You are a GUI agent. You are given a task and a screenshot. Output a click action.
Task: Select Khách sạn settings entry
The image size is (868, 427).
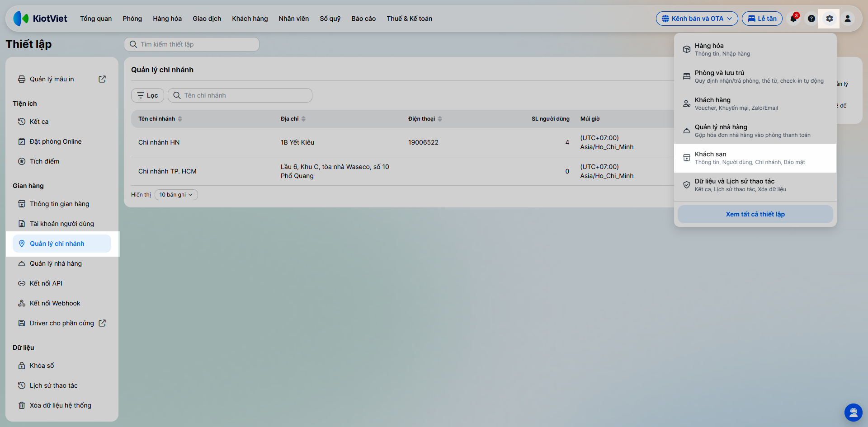click(x=755, y=158)
